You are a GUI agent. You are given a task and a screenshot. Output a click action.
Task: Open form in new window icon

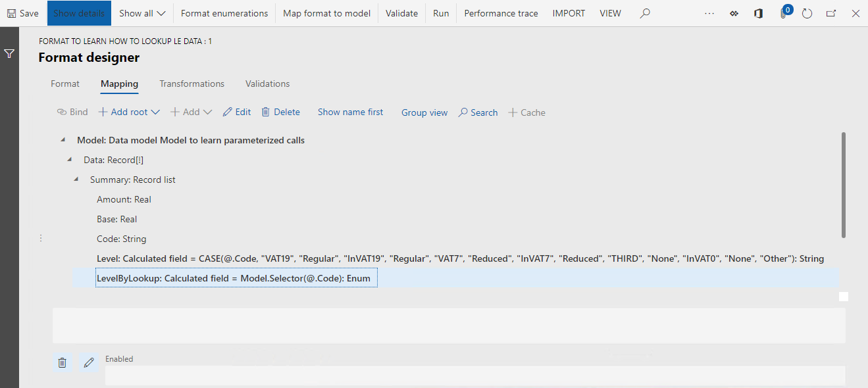pos(831,13)
